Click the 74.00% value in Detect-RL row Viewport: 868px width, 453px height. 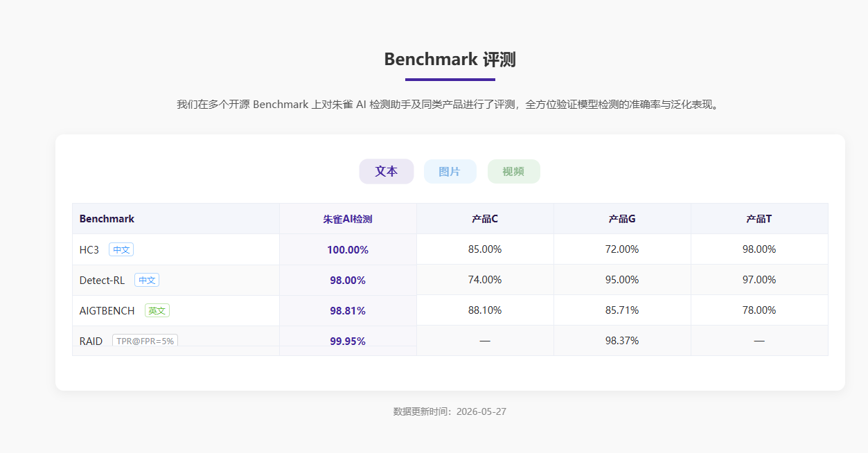(485, 280)
